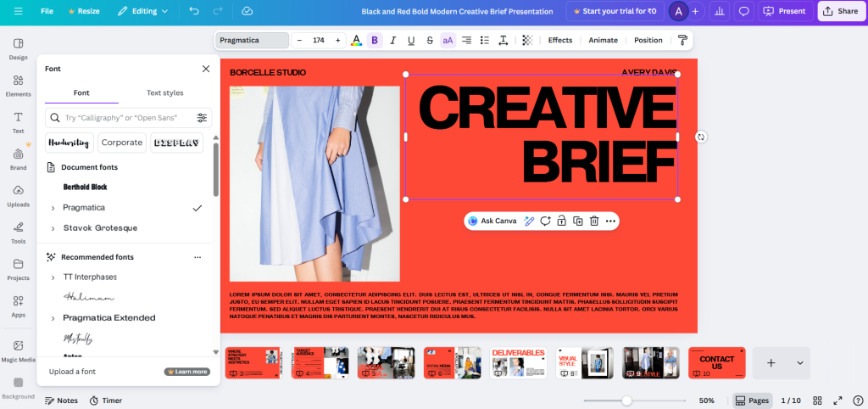This screenshot has width=868, height=409.
Task: Click the Share button
Action: (x=842, y=11)
